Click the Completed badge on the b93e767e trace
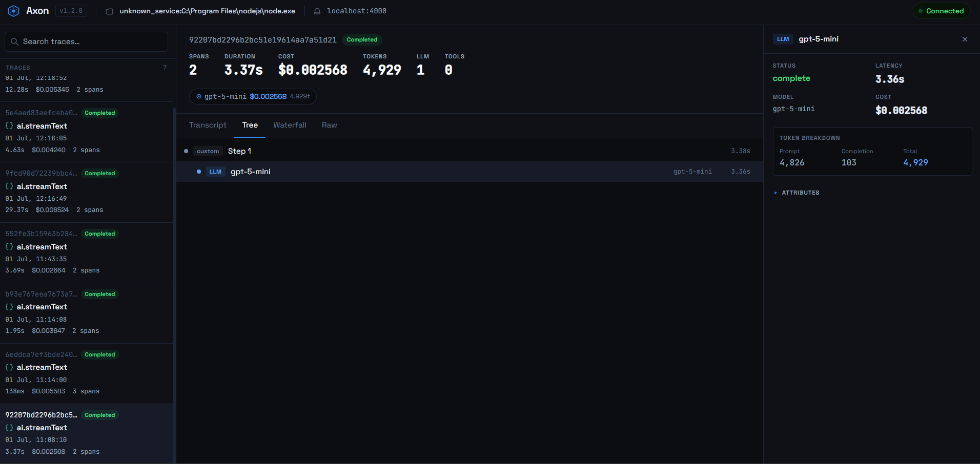 [x=100, y=294]
